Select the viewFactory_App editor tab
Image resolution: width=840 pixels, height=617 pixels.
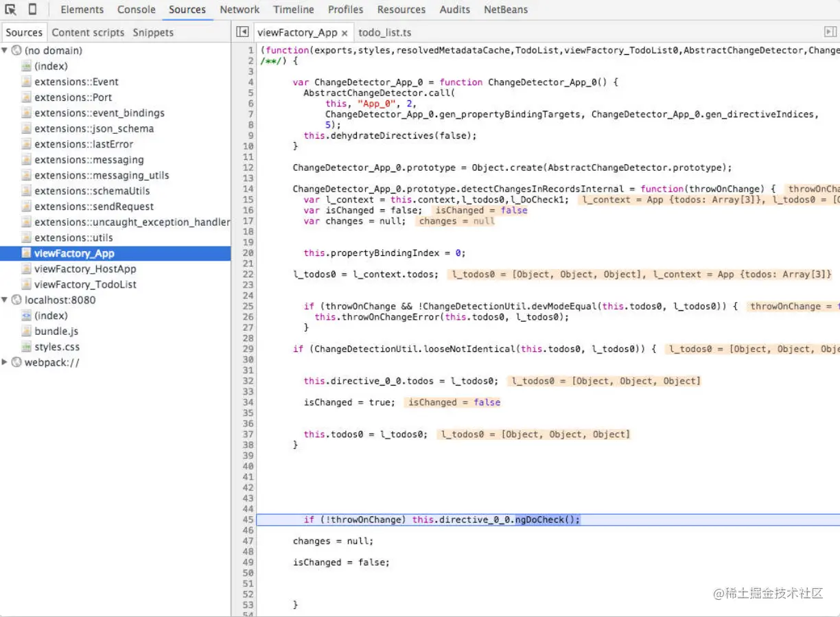297,32
